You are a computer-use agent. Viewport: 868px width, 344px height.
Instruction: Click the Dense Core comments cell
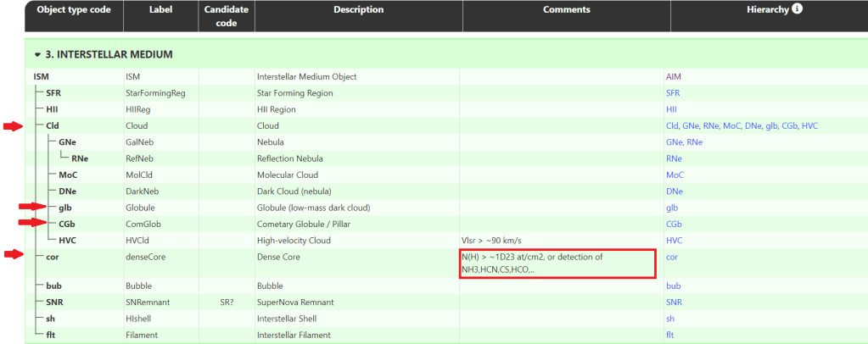click(x=557, y=263)
